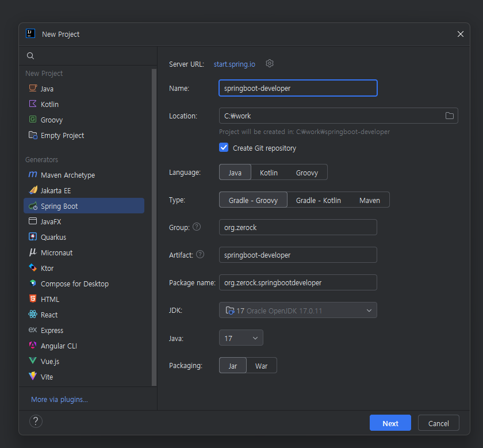Choose Gradle - Groovy build type
Image resolution: width=483 pixels, height=448 pixels.
coord(253,200)
